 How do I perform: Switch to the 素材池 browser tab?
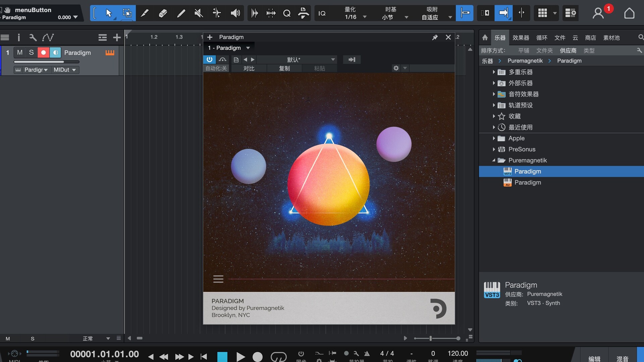click(611, 38)
